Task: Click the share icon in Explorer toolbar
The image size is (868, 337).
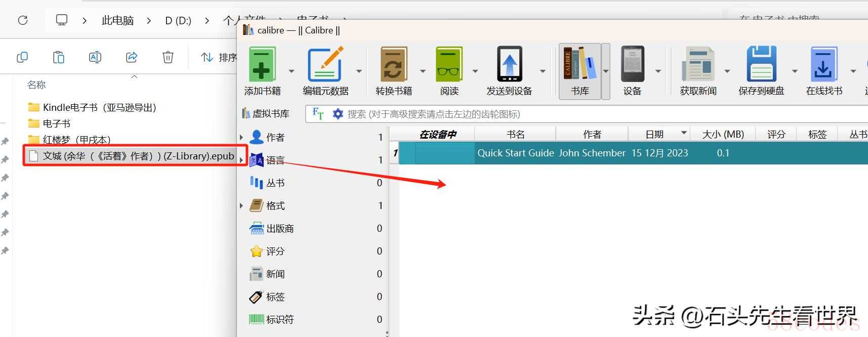Action: [x=132, y=57]
